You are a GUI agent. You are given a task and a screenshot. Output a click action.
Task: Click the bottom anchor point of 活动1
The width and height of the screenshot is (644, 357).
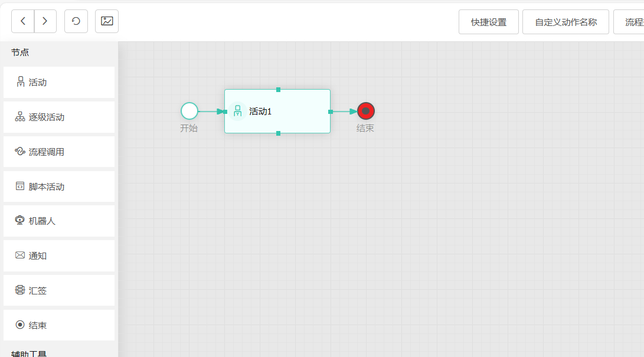(278, 133)
